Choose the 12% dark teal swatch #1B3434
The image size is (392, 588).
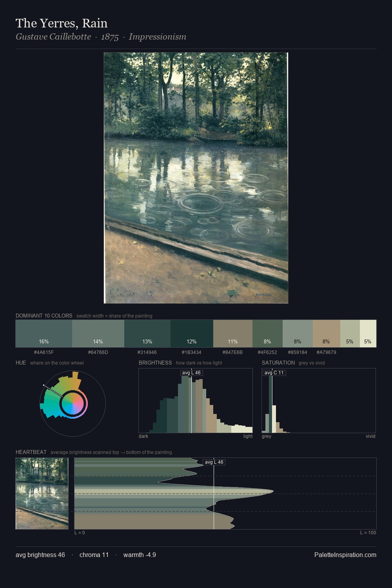(192, 334)
